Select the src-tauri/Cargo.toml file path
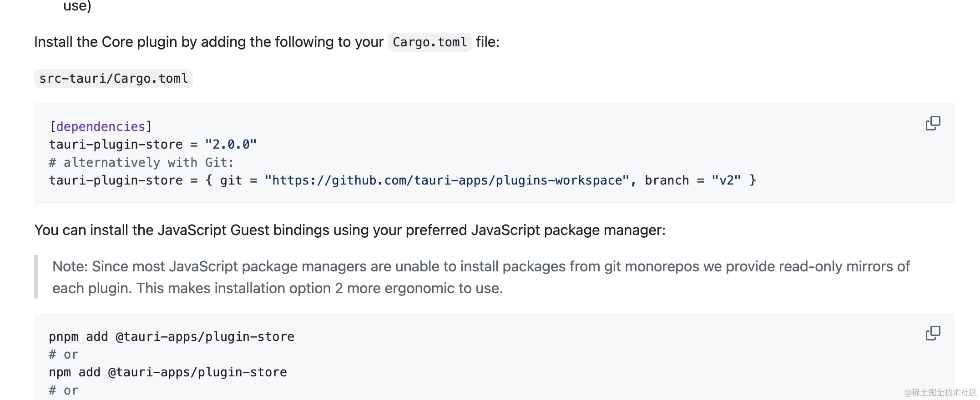Screen dimensions: 980x400 113,79
